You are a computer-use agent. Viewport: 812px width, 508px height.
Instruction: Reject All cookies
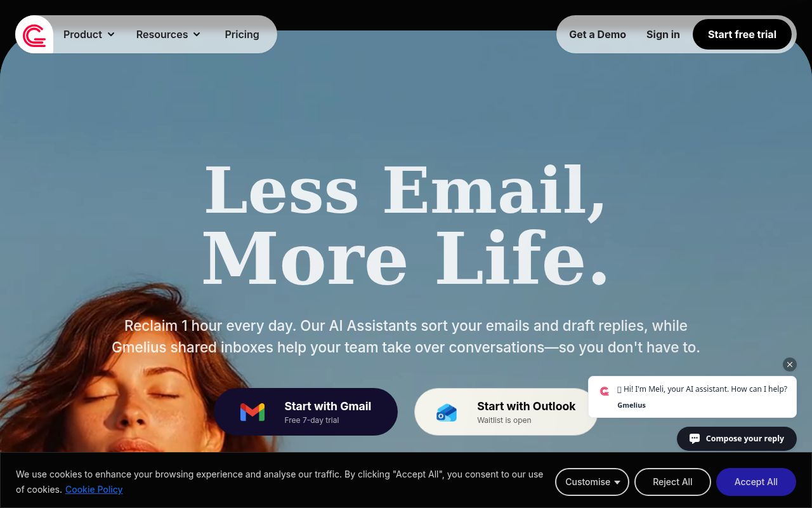[x=672, y=482]
